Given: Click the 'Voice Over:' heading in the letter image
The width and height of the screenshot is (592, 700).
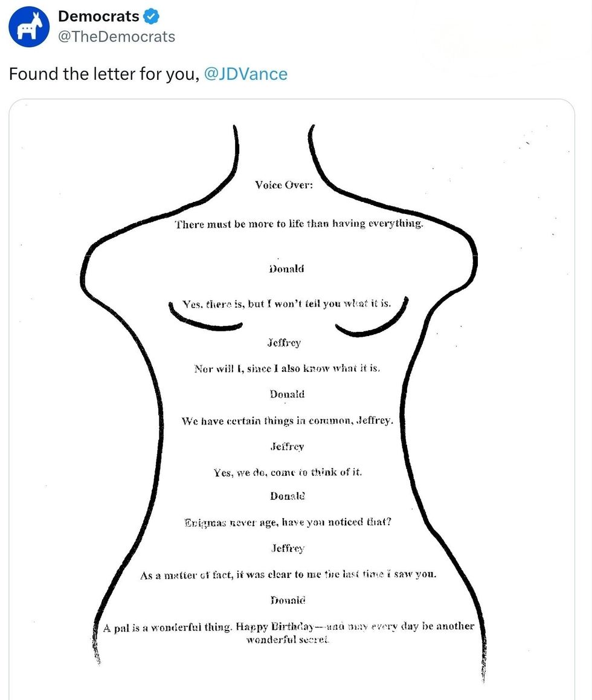Looking at the screenshot, I should click(284, 185).
